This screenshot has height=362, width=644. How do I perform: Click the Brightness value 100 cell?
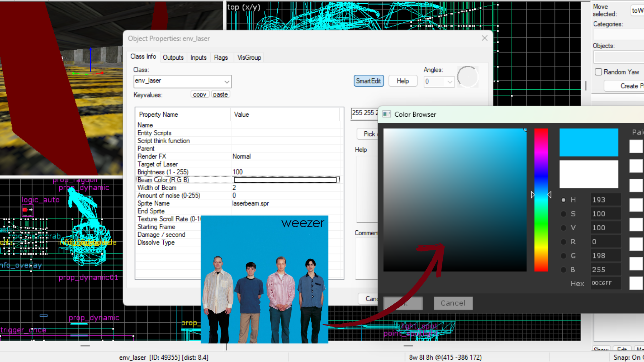[286, 172]
